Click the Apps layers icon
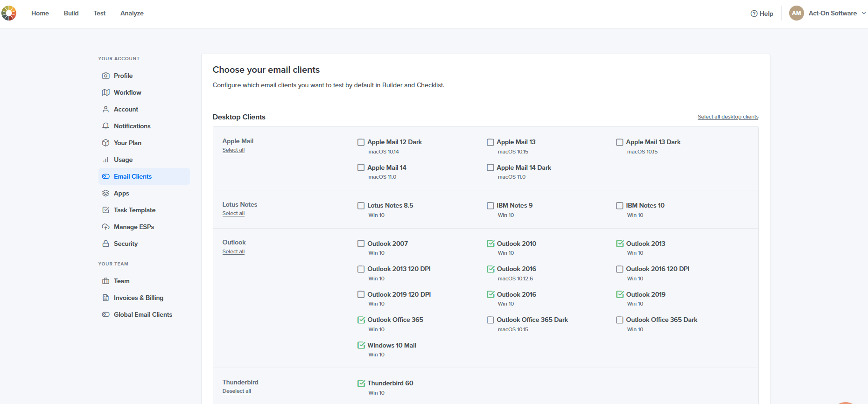The image size is (868, 404). pos(106,193)
